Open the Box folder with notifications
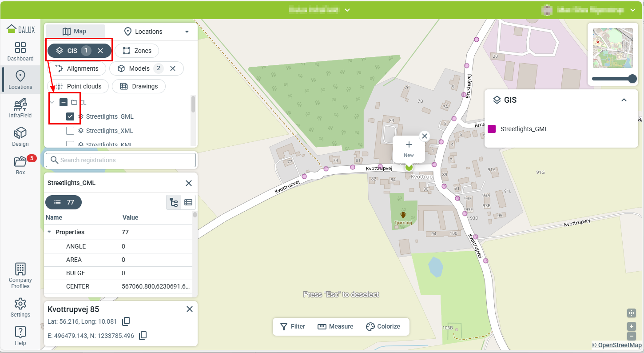This screenshot has width=644, height=353. pyautogui.click(x=20, y=165)
